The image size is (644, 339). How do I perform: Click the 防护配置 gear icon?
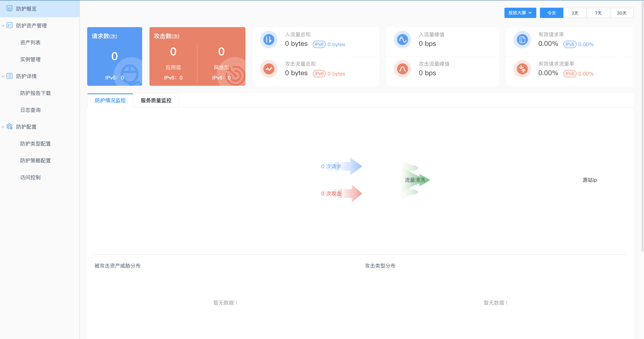(x=10, y=126)
